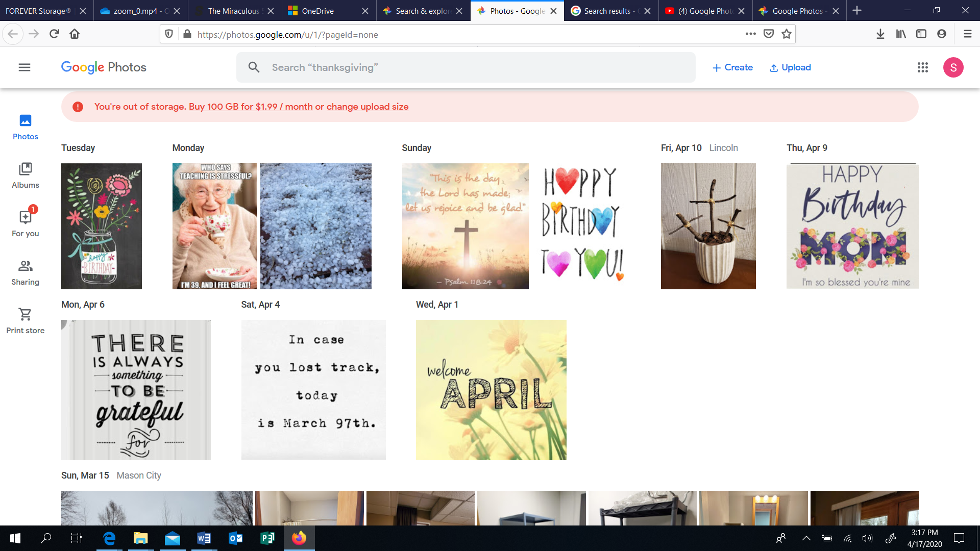Viewport: 980px width, 551px height.
Task: Bookmark this page with the star icon
Action: 787,34
